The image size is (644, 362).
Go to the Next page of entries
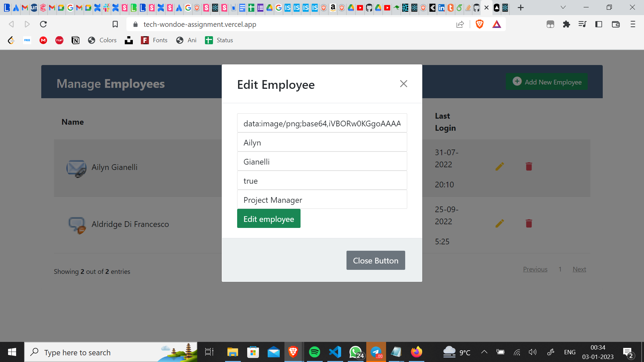579,269
